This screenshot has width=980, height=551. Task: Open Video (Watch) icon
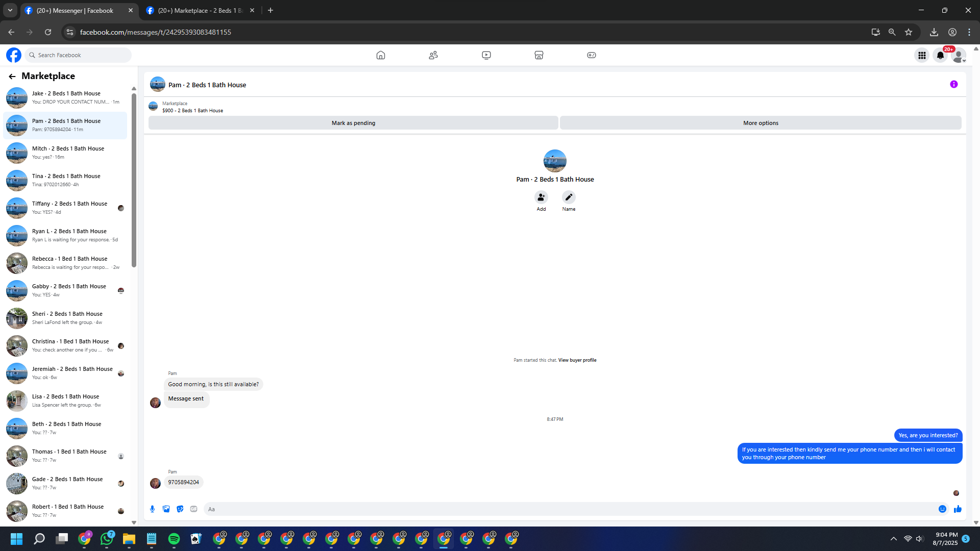pos(486,55)
